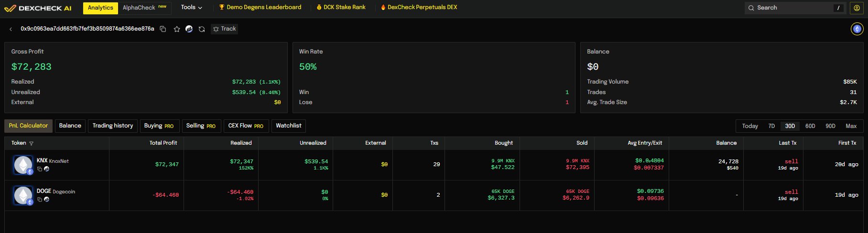Image resolution: width=868 pixels, height=233 pixels.
Task: Click the Token column filter icon
Action: [x=32, y=143]
